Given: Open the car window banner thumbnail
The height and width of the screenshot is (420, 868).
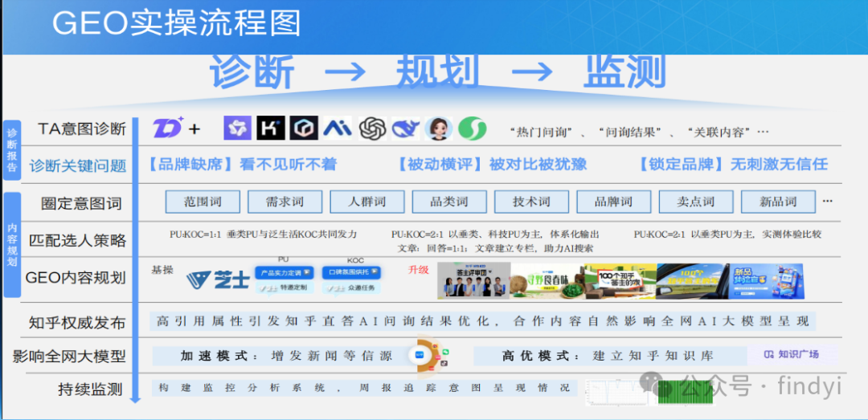Looking at the screenshot, I should click(x=693, y=280).
